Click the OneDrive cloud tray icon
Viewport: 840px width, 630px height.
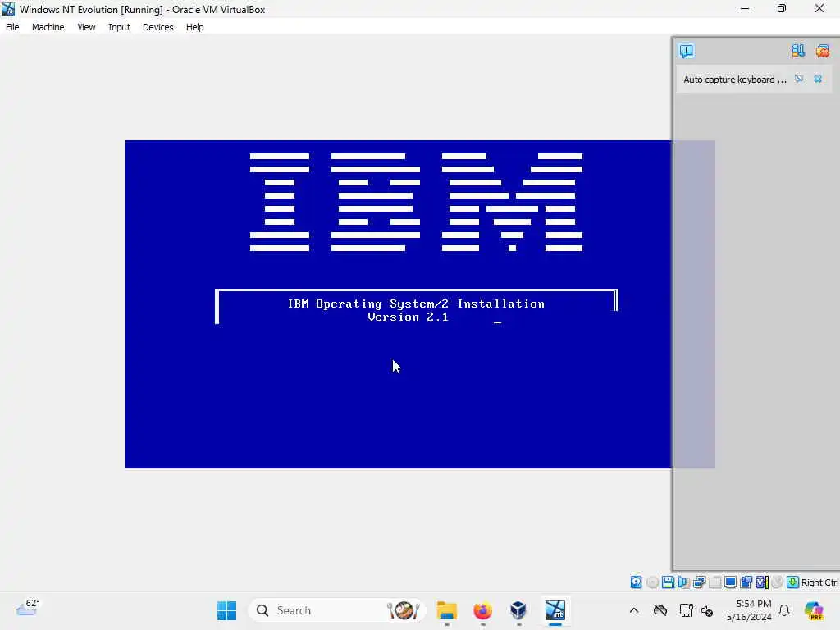click(660, 610)
